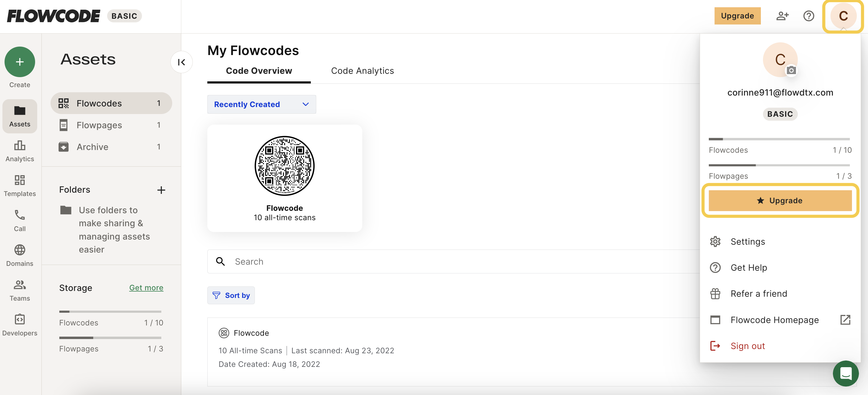The image size is (868, 395).
Task: Click the help question mark in header
Action: [x=809, y=16]
